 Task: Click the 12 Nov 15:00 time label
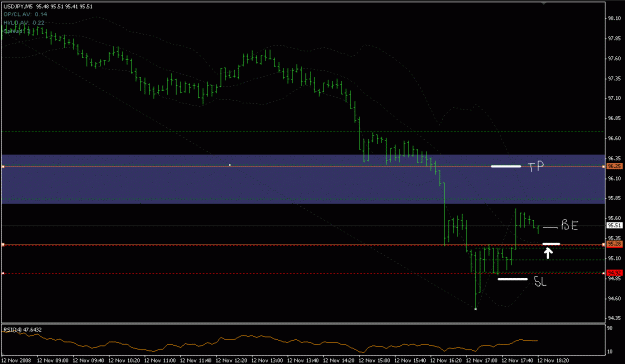click(x=375, y=360)
